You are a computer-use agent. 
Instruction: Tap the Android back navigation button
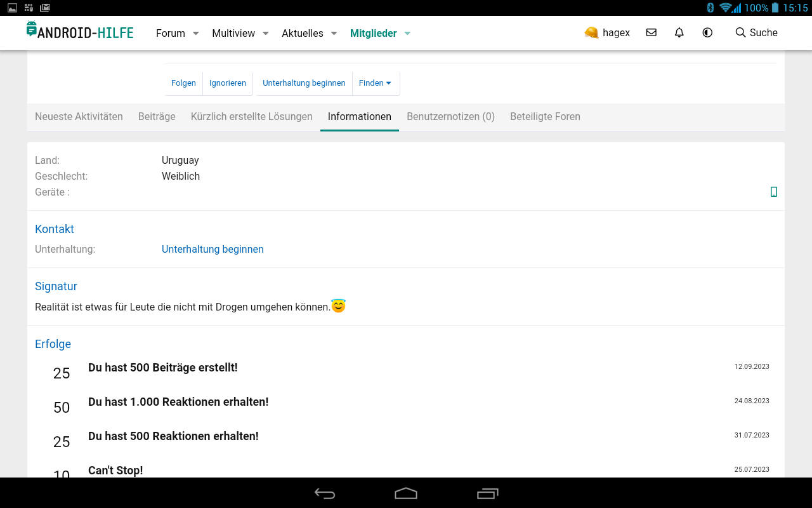point(325,493)
